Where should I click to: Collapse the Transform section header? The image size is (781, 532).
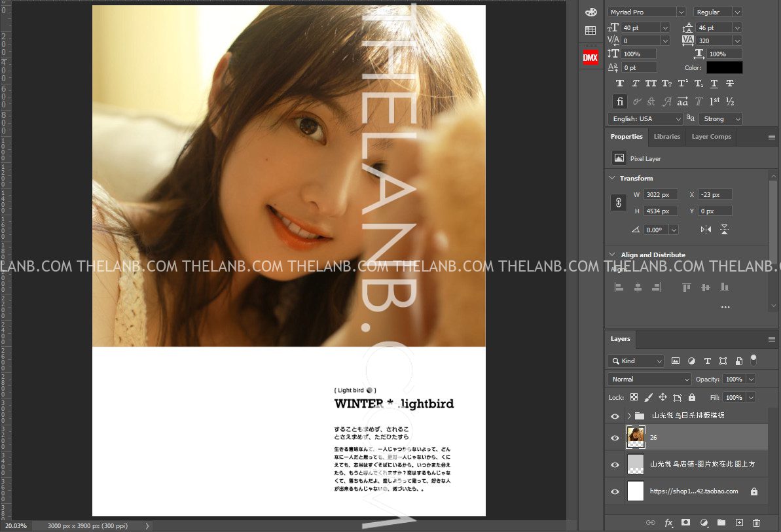[613, 178]
